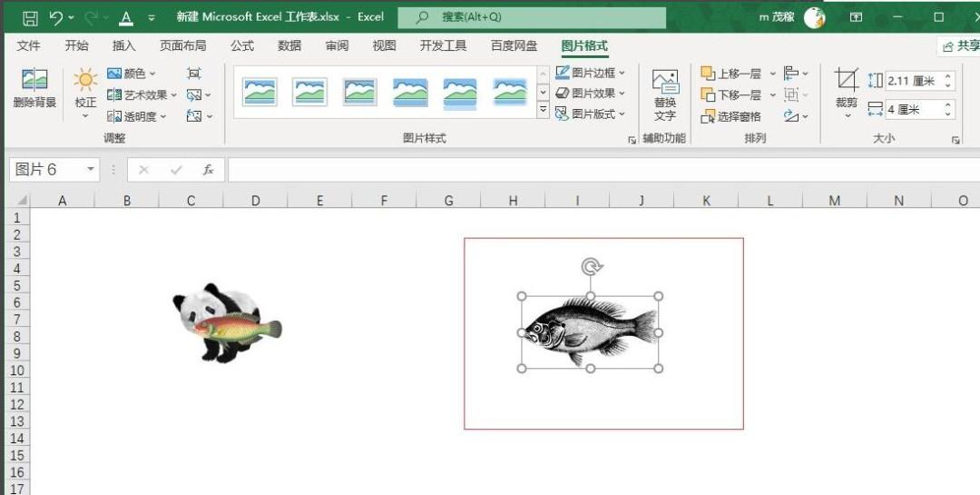Apply the first picture style thumbnail

[x=260, y=92]
